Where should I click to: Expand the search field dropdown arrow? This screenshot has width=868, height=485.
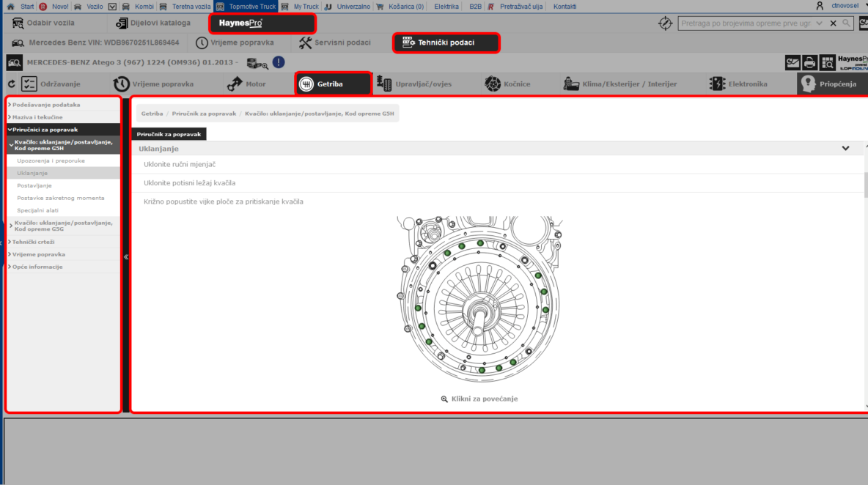coord(820,23)
